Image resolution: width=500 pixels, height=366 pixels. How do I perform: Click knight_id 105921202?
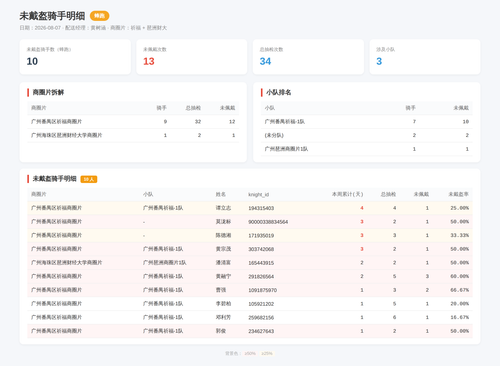point(261,304)
